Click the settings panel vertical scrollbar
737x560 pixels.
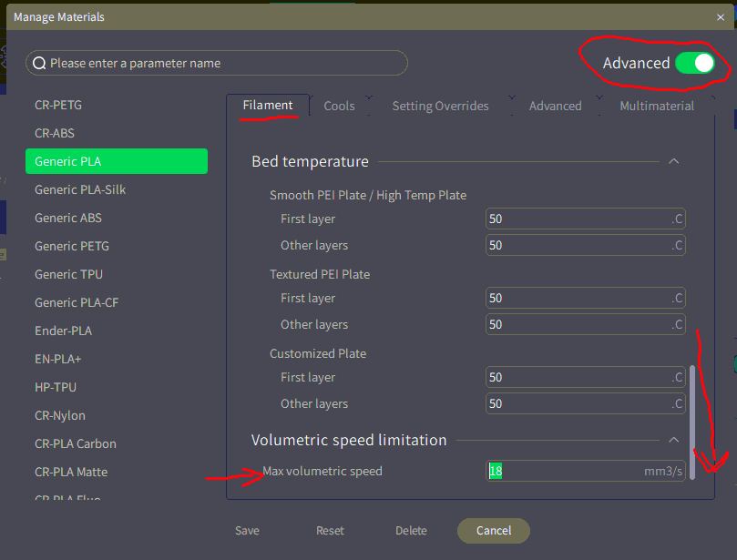click(x=692, y=419)
